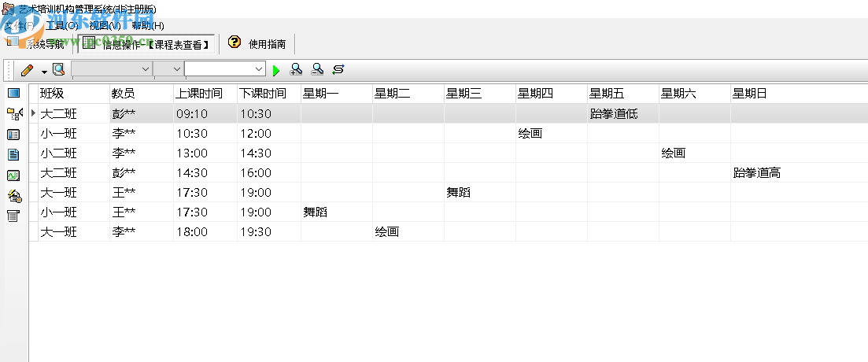868x362 pixels.
Task: Select the blue document sidebar icon
Action: (14, 155)
